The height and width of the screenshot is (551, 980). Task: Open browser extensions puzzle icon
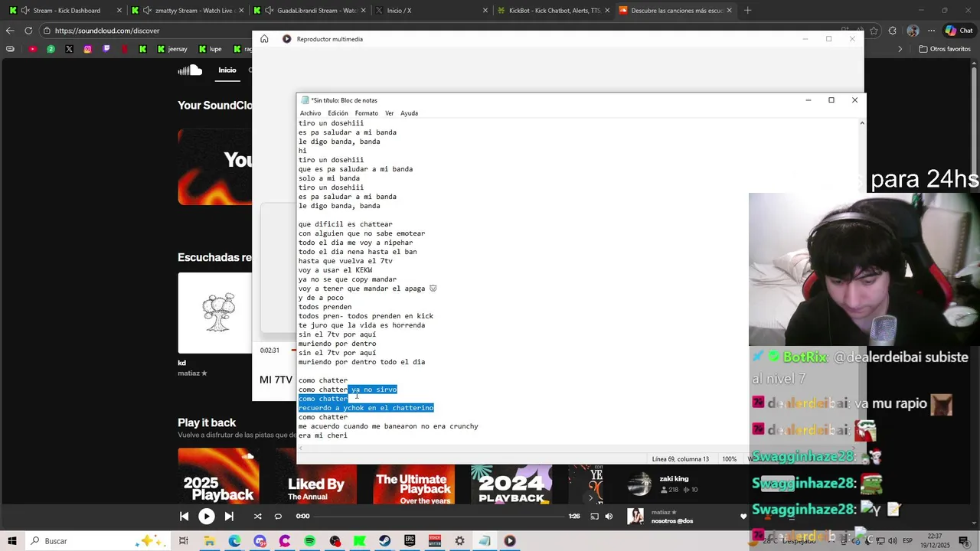click(x=893, y=31)
